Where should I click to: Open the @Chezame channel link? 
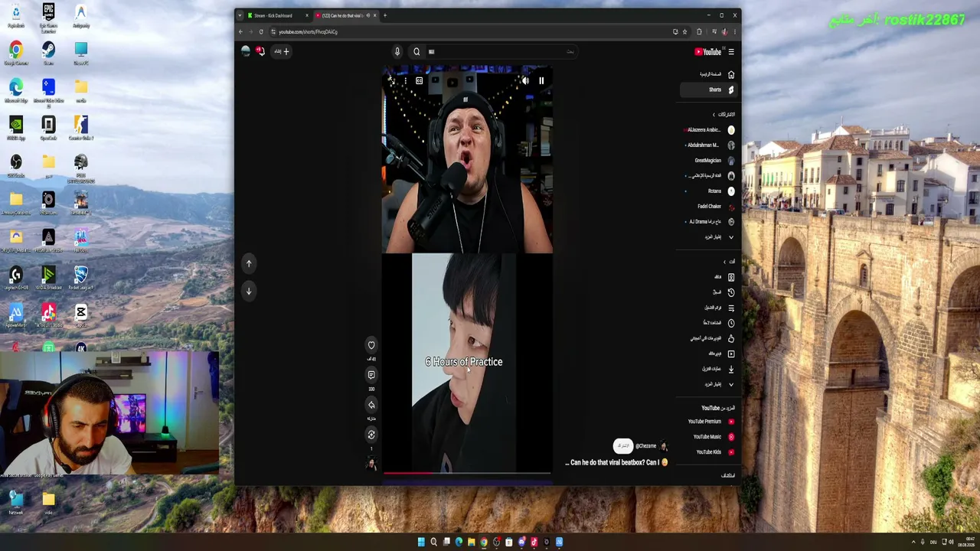click(x=646, y=445)
